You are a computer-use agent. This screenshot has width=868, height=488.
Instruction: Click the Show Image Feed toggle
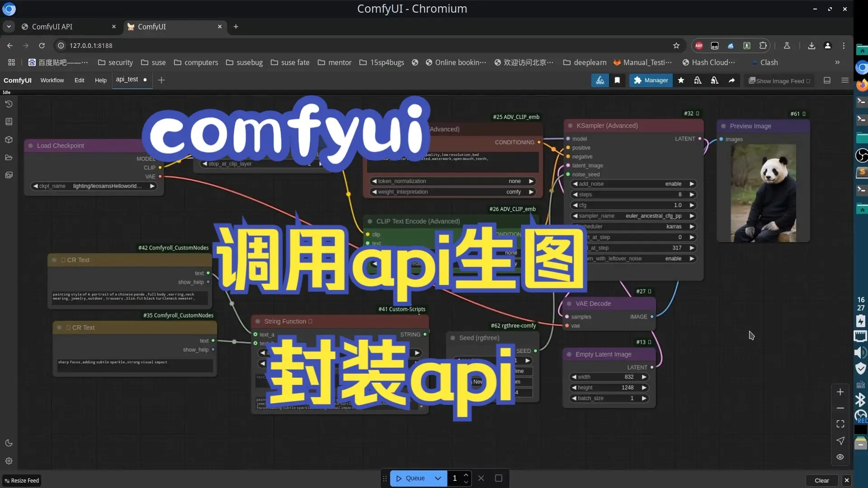(779, 81)
